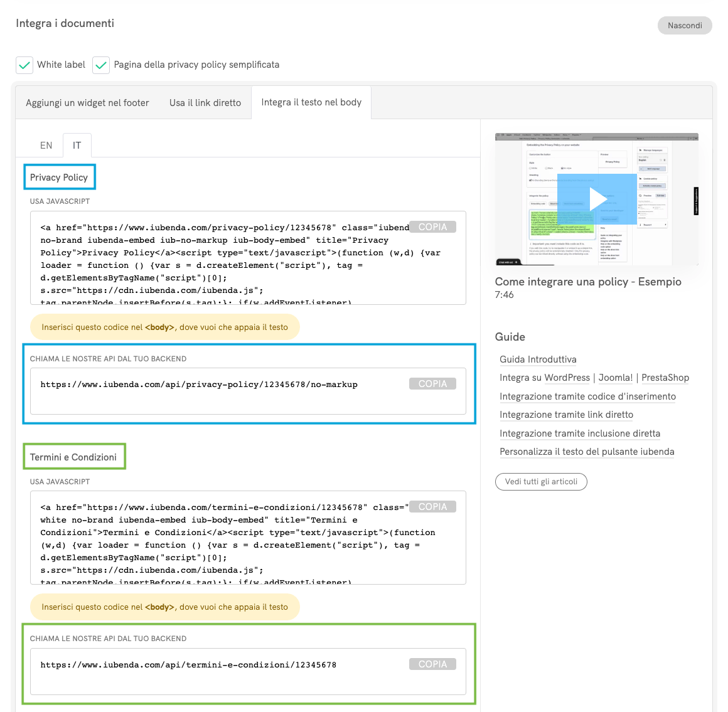Screen dimensions: 728x712
Task: Open the 'Usa il link diretto' tab
Action: [x=205, y=103]
